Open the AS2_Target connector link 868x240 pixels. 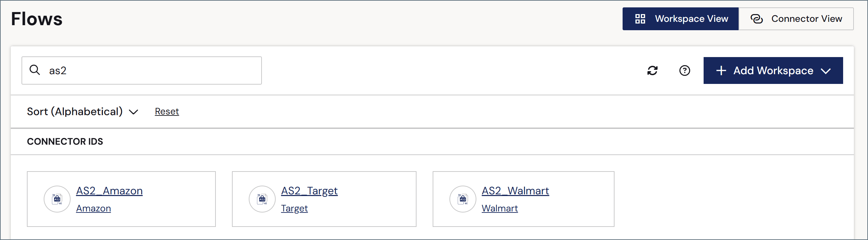(309, 191)
